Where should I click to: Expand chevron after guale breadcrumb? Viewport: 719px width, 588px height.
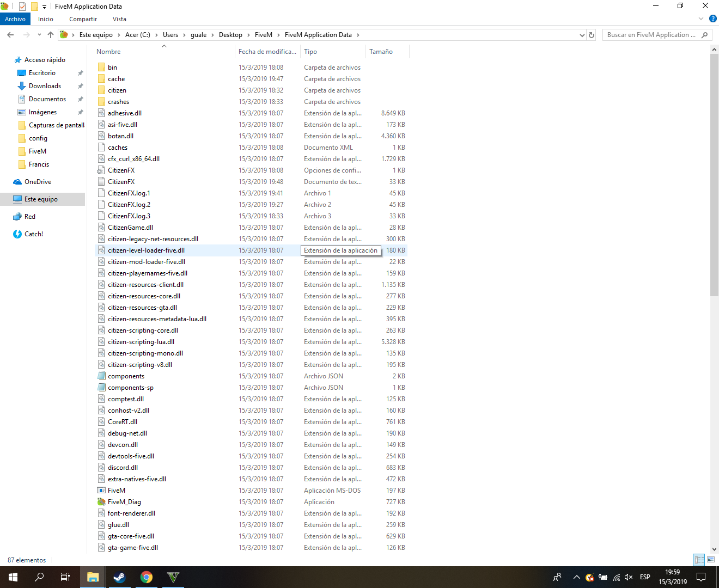212,35
